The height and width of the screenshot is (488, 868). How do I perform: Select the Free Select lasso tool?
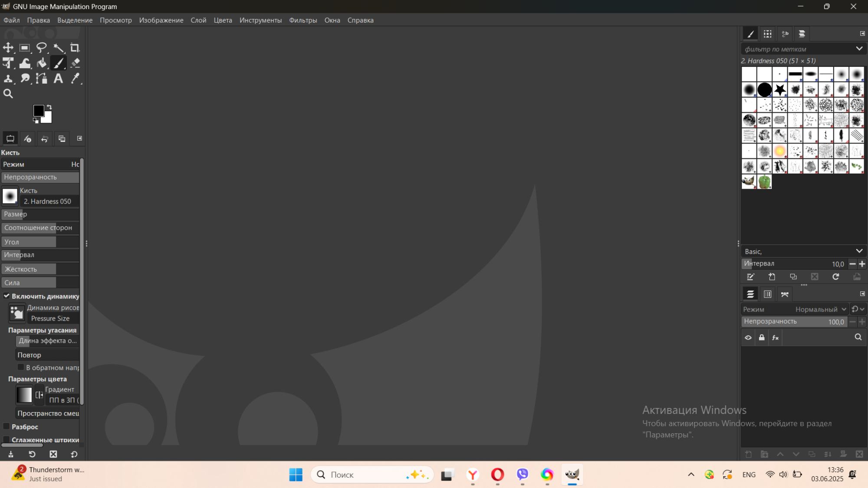click(42, 48)
